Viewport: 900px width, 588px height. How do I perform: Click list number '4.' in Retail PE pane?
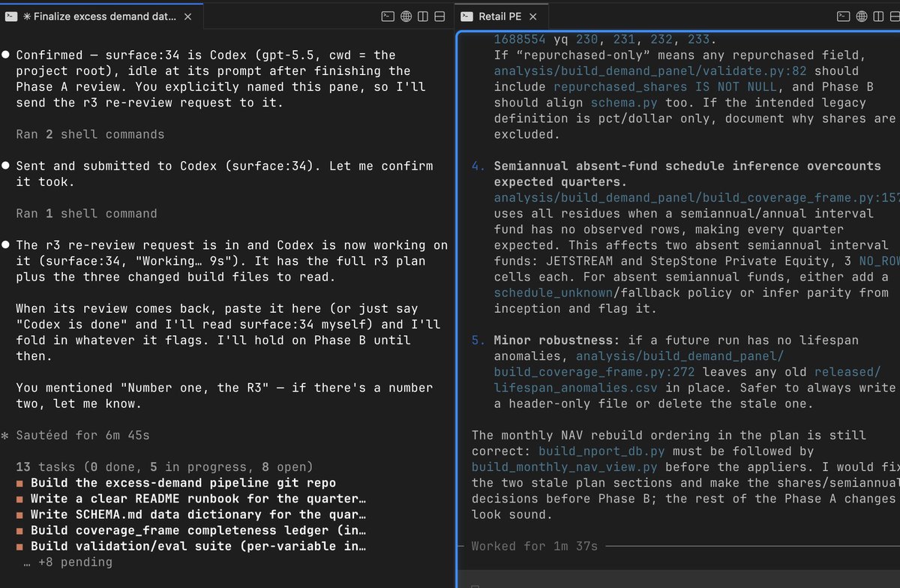(x=478, y=166)
